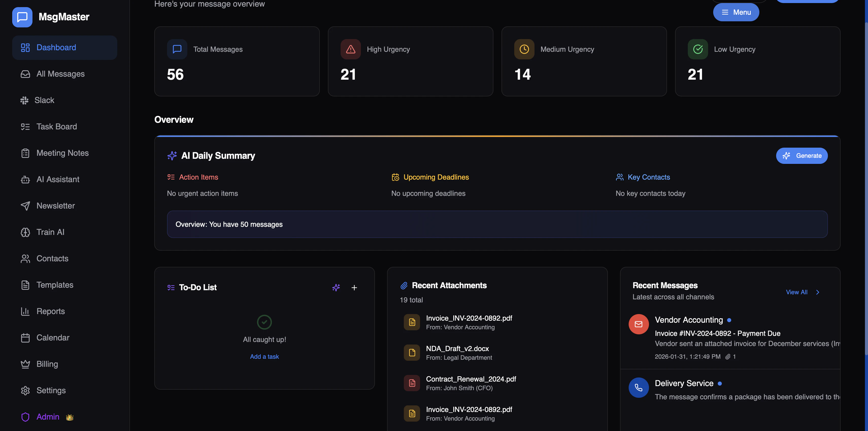Click the Add a task link
The image size is (868, 431).
[264, 356]
